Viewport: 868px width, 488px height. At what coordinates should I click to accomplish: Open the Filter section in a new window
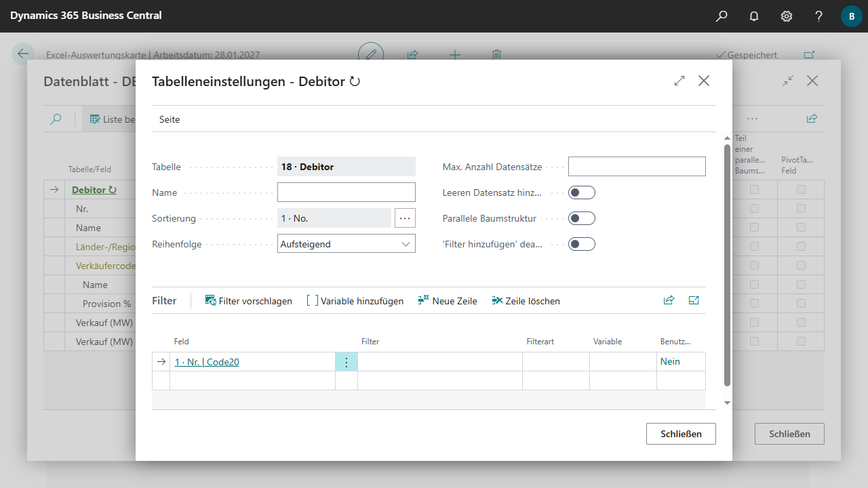tap(694, 300)
